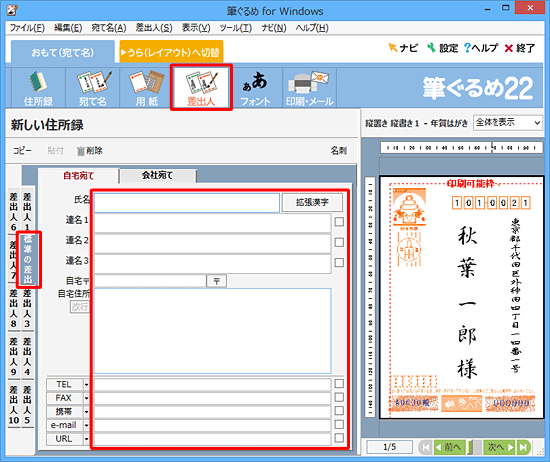The height and width of the screenshot is (462, 550).
Task: Open the e-mail field type dropdown arrow
Action: click(x=86, y=425)
